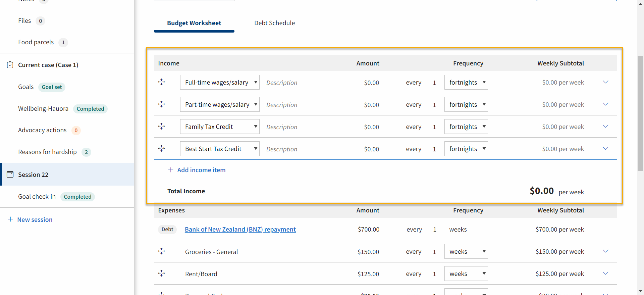Open the Full-time wages/salary income type dropdown

click(220, 82)
